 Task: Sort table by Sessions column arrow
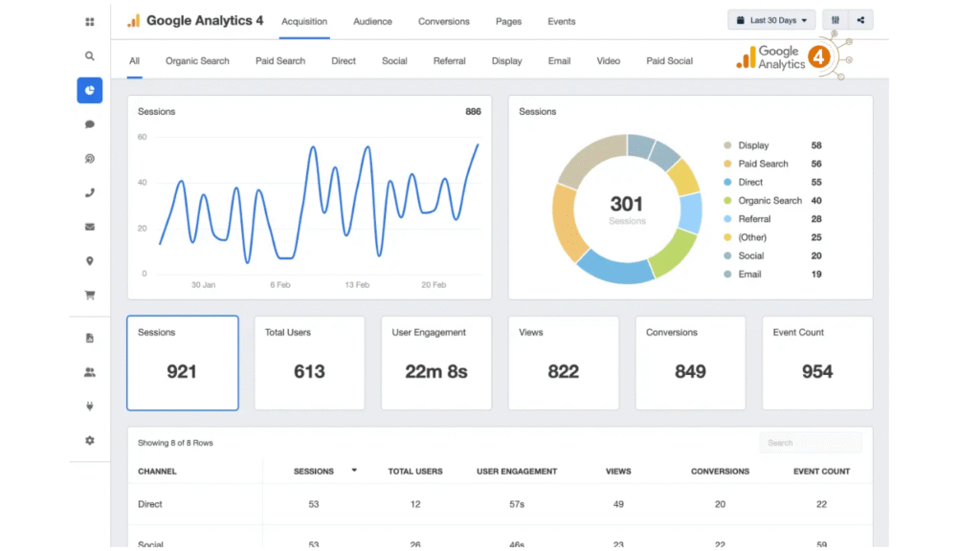(x=355, y=471)
